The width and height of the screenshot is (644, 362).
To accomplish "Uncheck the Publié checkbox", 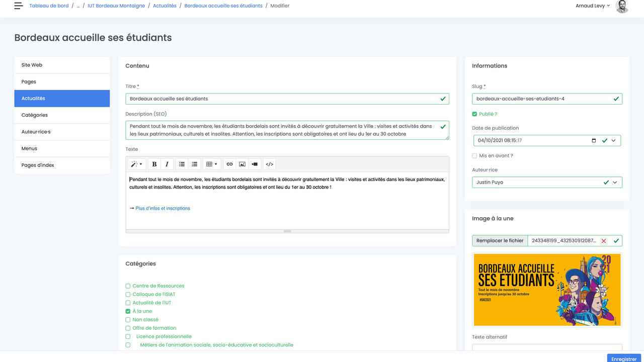I will (474, 114).
